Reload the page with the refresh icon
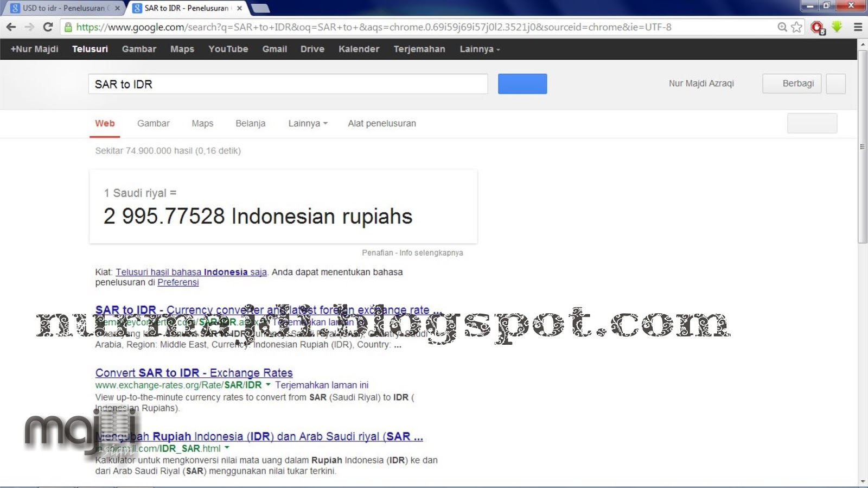 (x=48, y=27)
